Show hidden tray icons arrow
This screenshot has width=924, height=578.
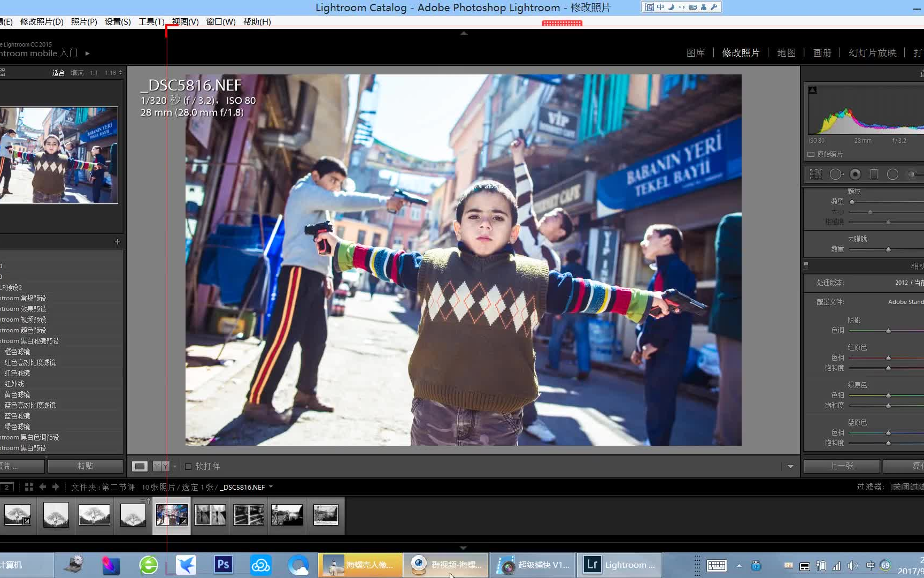[739, 566]
